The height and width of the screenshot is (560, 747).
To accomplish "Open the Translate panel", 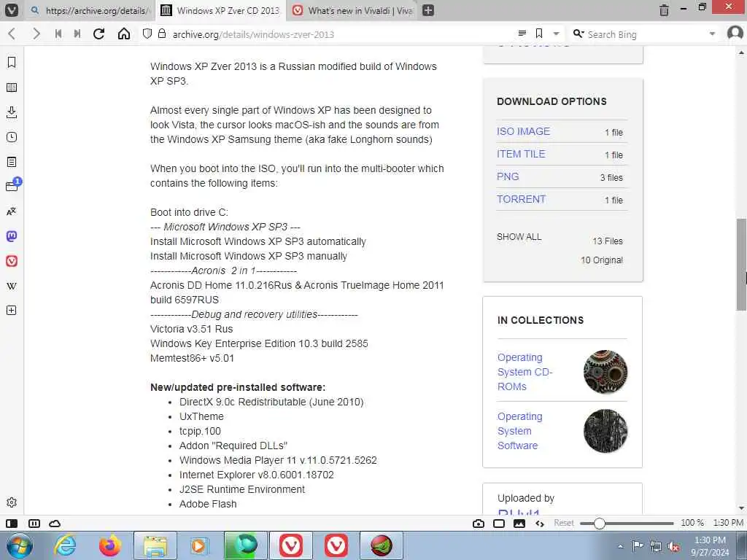I will (x=12, y=211).
